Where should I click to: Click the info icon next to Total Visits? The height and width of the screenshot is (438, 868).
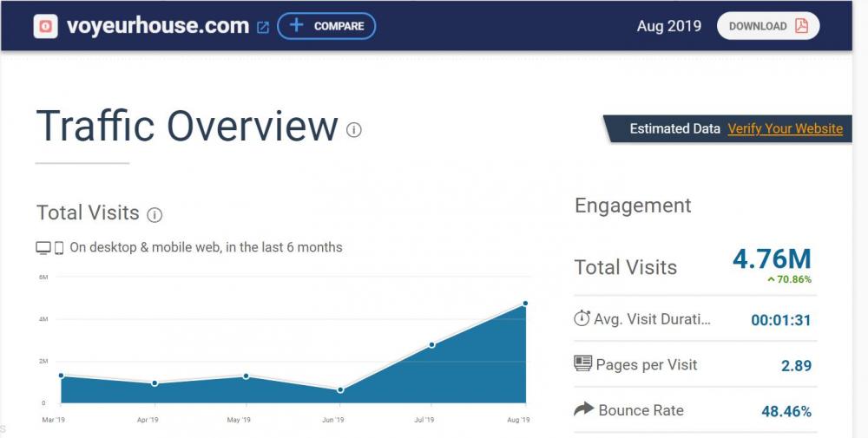[x=155, y=214]
